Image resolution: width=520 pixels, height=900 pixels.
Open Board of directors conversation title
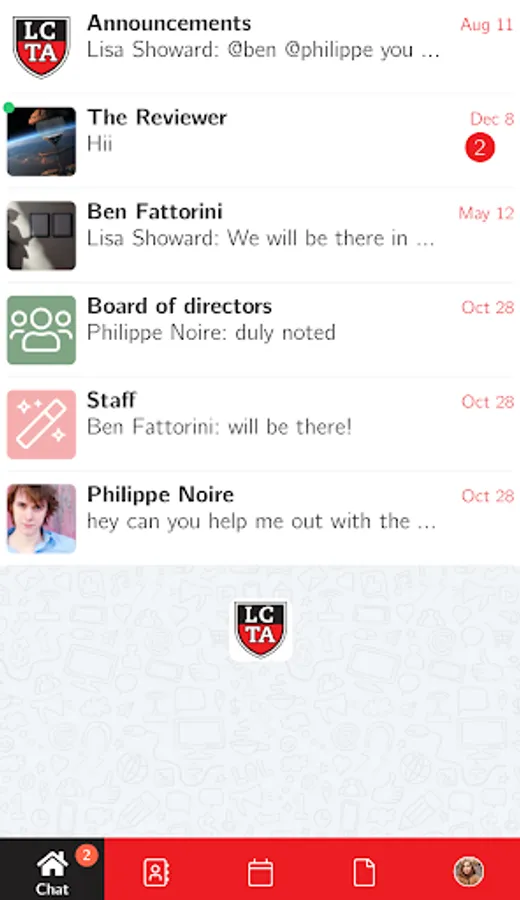pos(180,306)
